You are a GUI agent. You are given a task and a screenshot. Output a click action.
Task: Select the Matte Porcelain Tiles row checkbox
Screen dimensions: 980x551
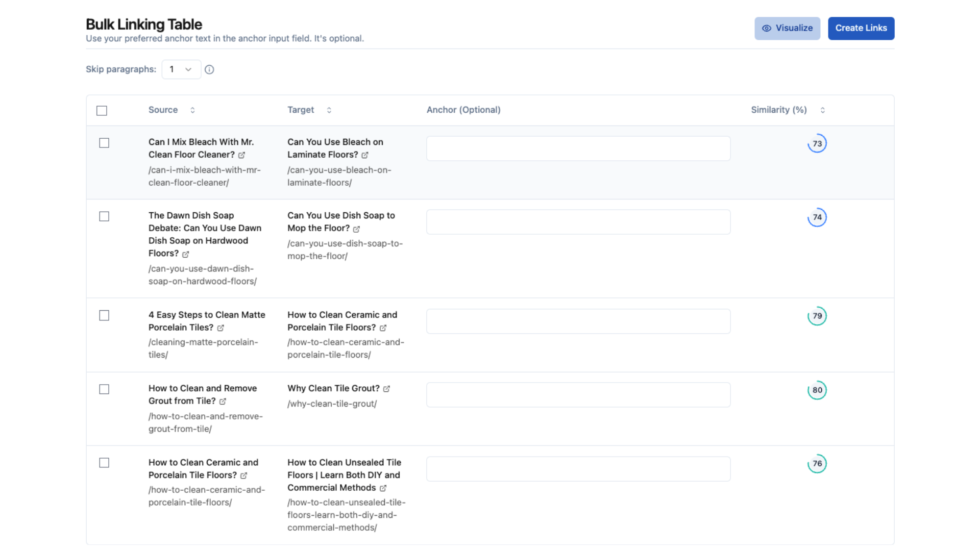[104, 315]
